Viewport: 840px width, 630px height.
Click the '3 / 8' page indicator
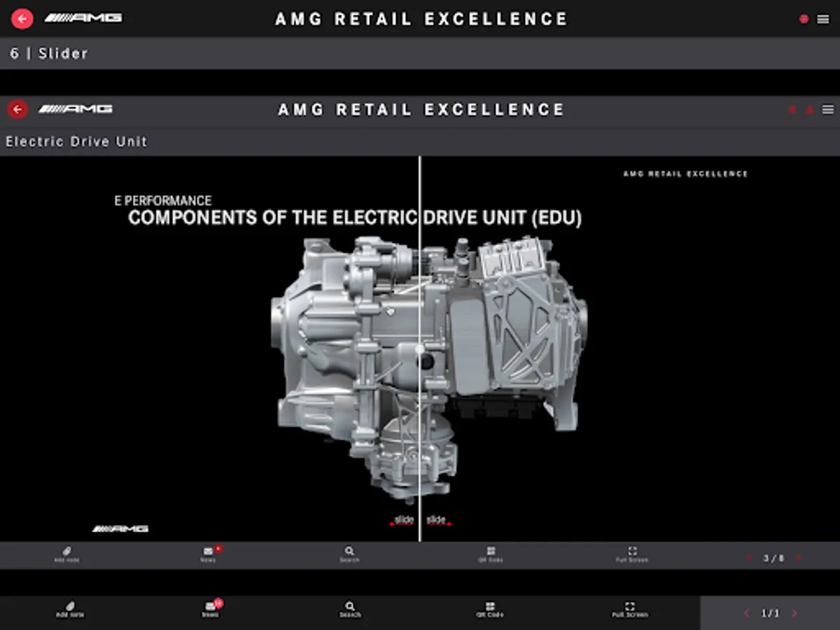(x=773, y=558)
